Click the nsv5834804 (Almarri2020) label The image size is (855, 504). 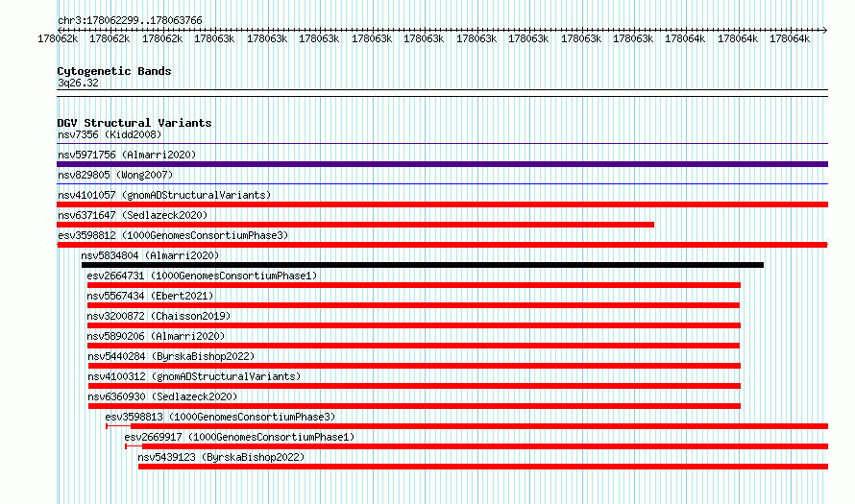[150, 255]
